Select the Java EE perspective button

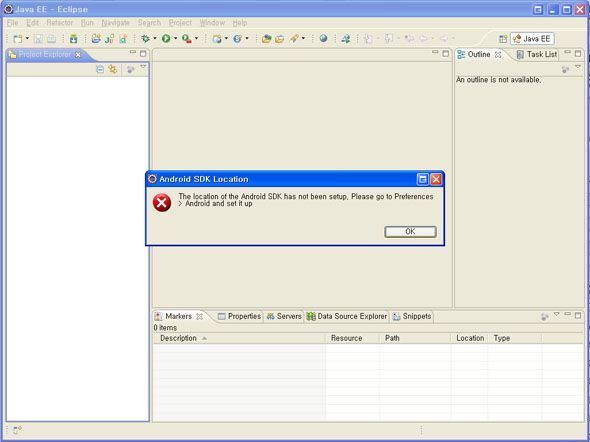[532, 39]
